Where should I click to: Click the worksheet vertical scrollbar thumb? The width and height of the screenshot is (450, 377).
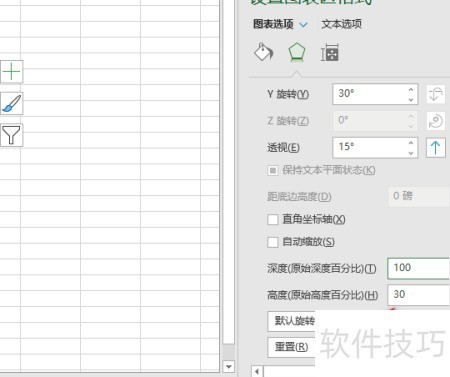click(x=228, y=172)
